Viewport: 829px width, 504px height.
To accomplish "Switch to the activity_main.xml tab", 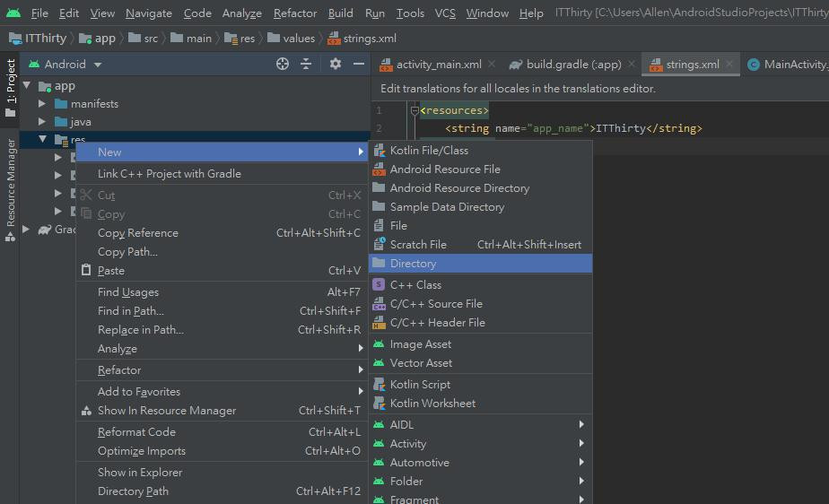I will 439,65.
